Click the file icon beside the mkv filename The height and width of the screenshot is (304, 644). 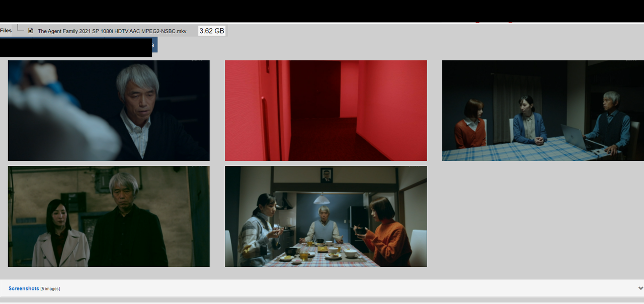31,31
